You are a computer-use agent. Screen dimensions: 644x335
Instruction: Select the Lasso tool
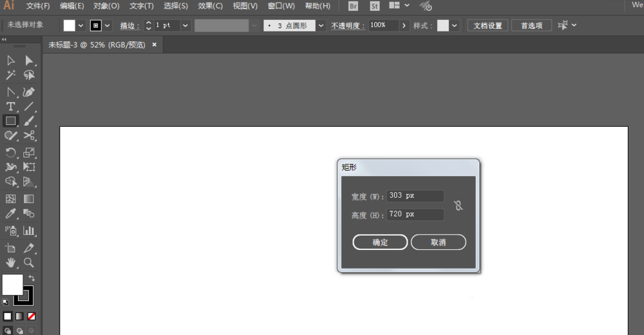(29, 75)
